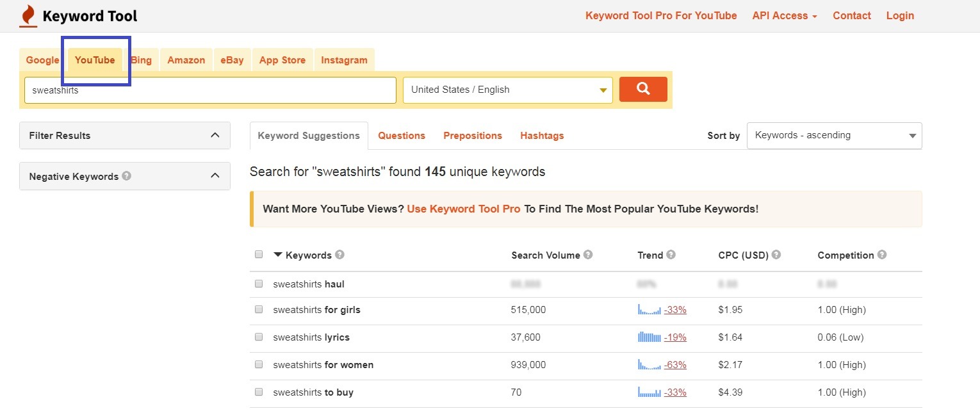Click the sweatshirts keyword search field
Image resolution: width=980 pixels, height=411 pixels.
(210, 90)
